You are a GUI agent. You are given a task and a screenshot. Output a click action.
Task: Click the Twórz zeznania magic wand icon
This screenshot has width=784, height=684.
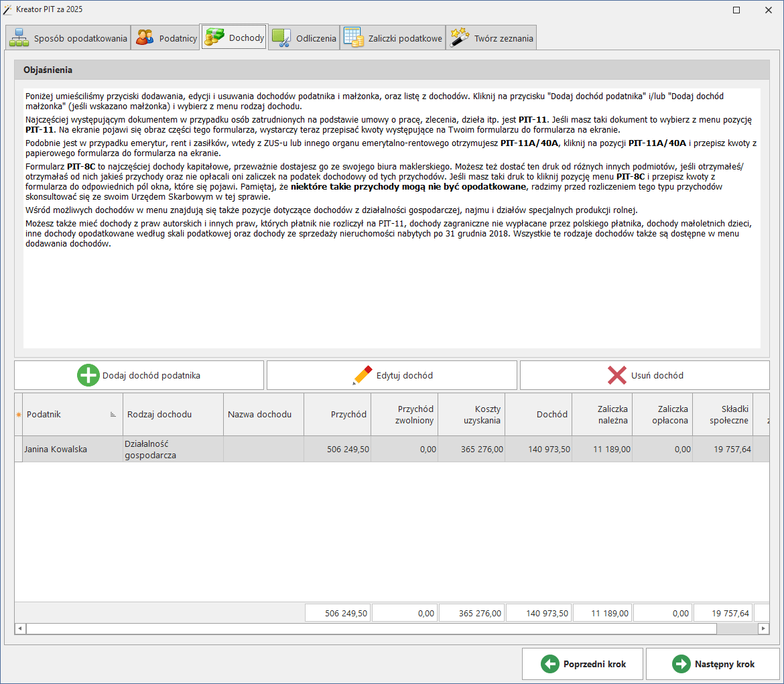coord(460,38)
